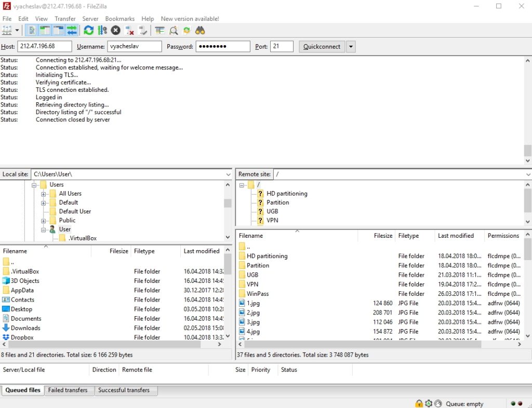532x408 pixels.
Task: Select 1.jpg in remote file list
Action: click(x=253, y=303)
